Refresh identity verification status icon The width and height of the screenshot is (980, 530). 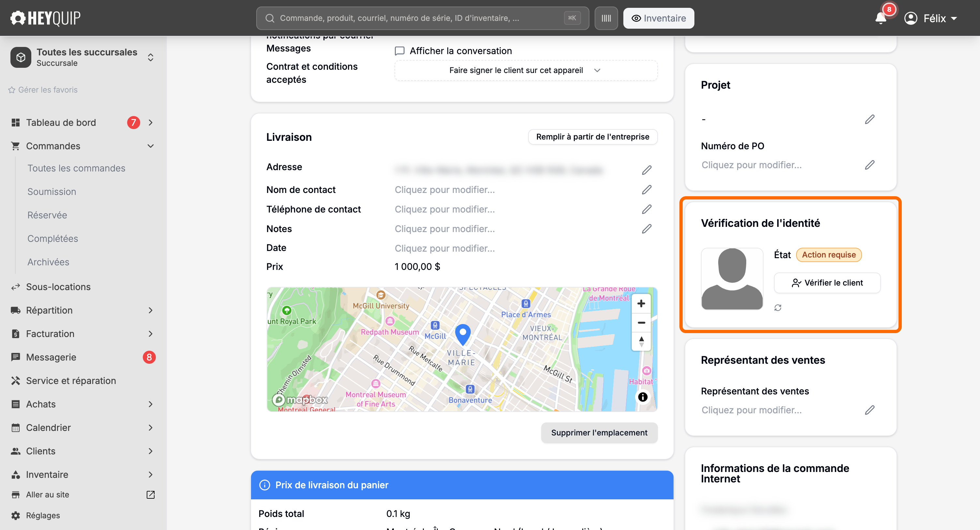(778, 307)
